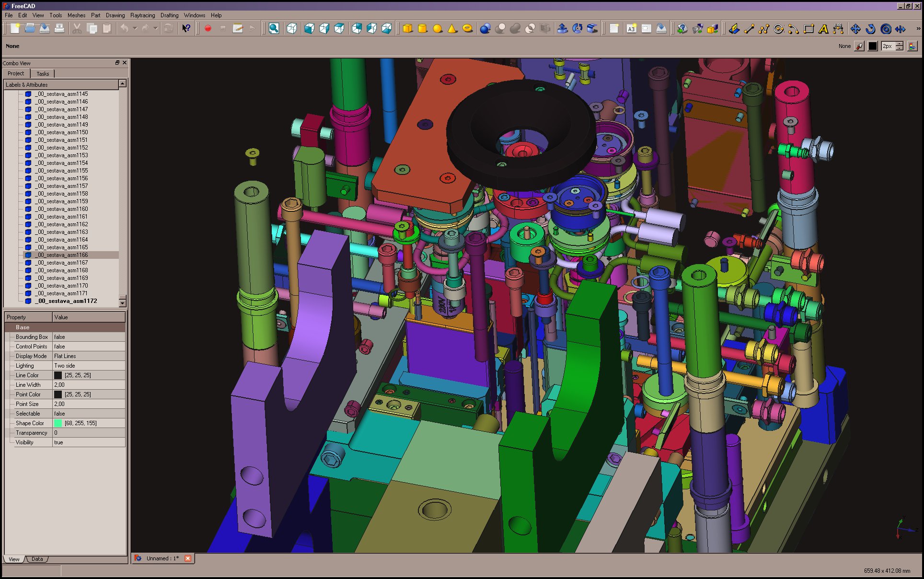Extrude a selected sketch

point(563,29)
